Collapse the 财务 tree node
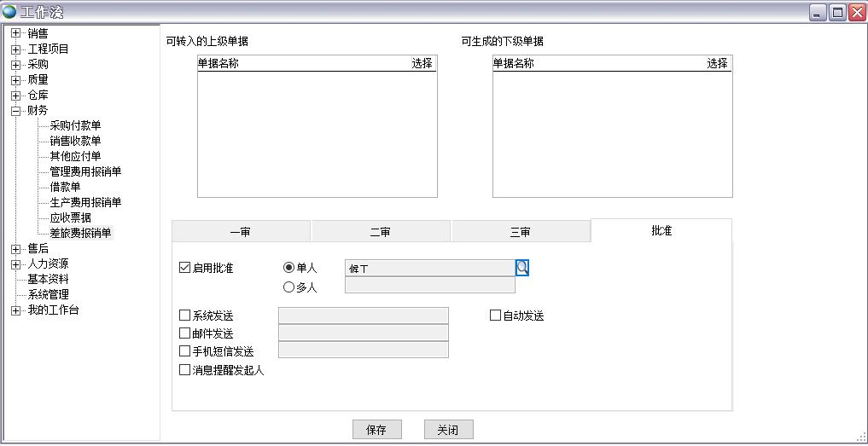The image size is (868, 446). (15, 111)
